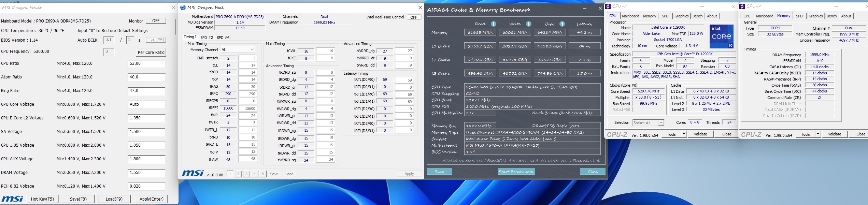Click the CPU-Z app icon in the Memory-tab window title

(742, 6)
